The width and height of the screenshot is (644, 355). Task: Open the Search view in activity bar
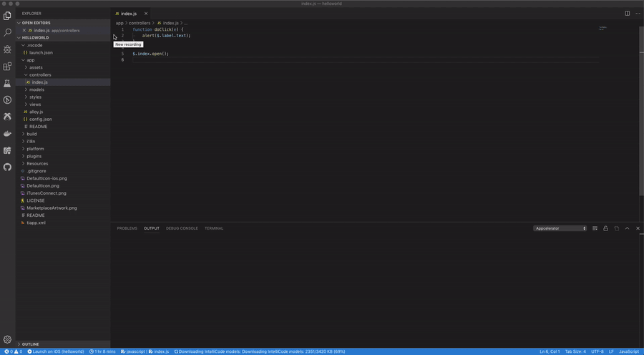(7, 32)
